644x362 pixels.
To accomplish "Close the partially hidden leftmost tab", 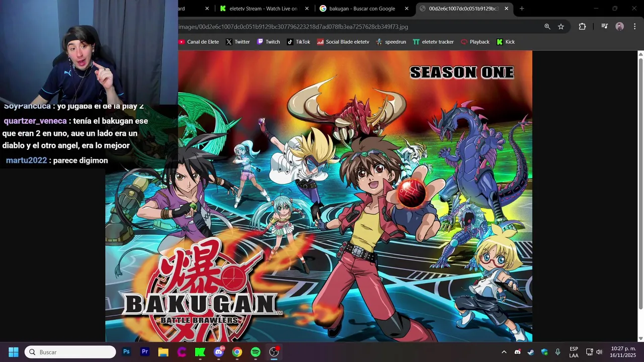I will [x=207, y=9].
